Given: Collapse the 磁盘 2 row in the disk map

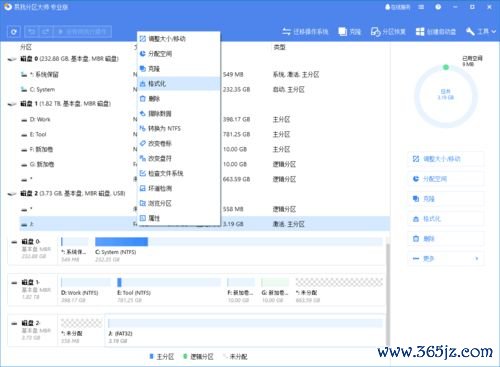Looking at the screenshot, I should (14, 323).
